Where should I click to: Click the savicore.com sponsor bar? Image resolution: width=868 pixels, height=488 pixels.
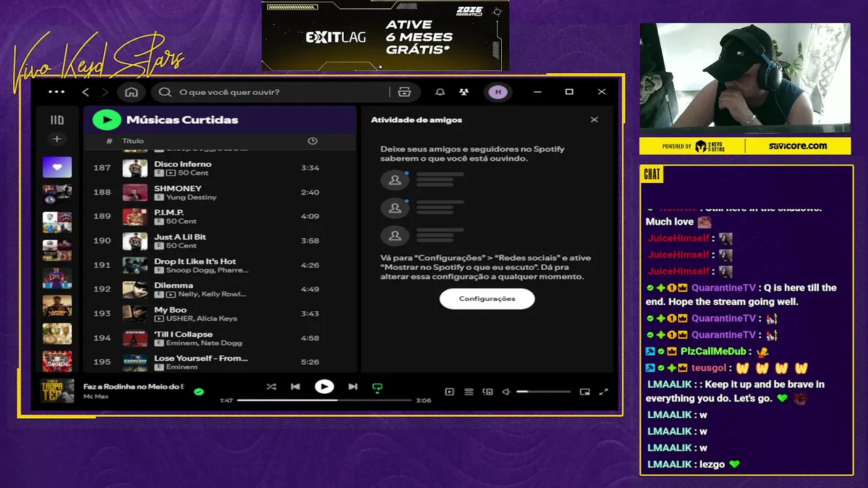[x=745, y=146]
